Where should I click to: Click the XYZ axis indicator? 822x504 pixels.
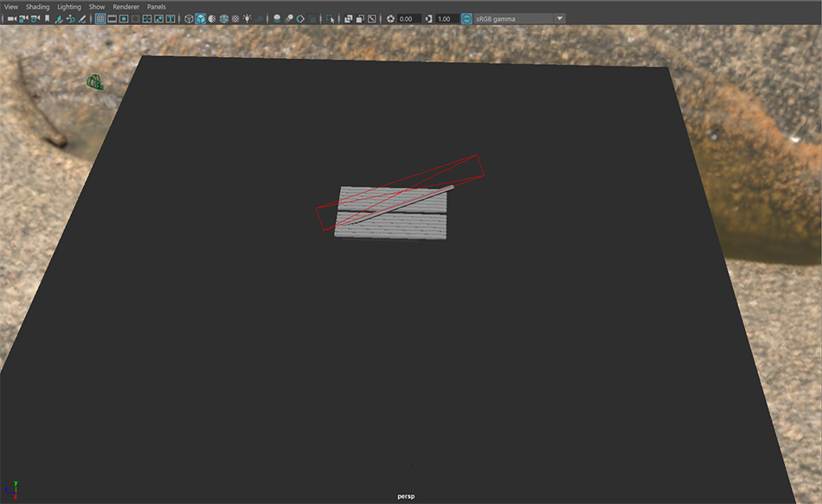[11, 489]
